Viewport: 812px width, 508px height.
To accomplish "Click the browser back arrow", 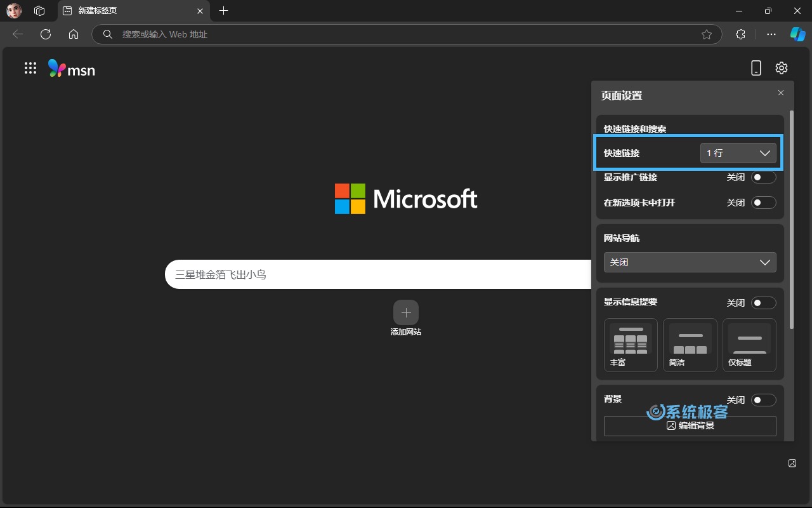I will tap(18, 34).
